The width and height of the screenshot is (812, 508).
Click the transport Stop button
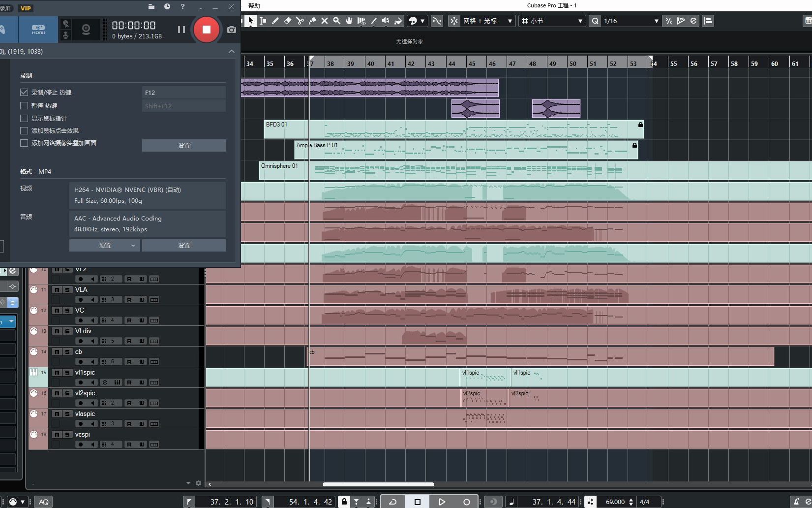[418, 502]
